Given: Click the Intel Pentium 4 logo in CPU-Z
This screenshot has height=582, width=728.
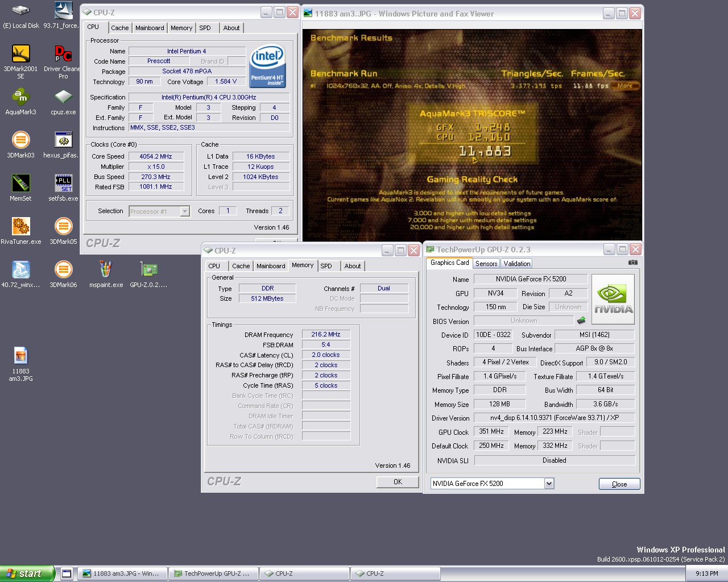Looking at the screenshot, I should 267,66.
